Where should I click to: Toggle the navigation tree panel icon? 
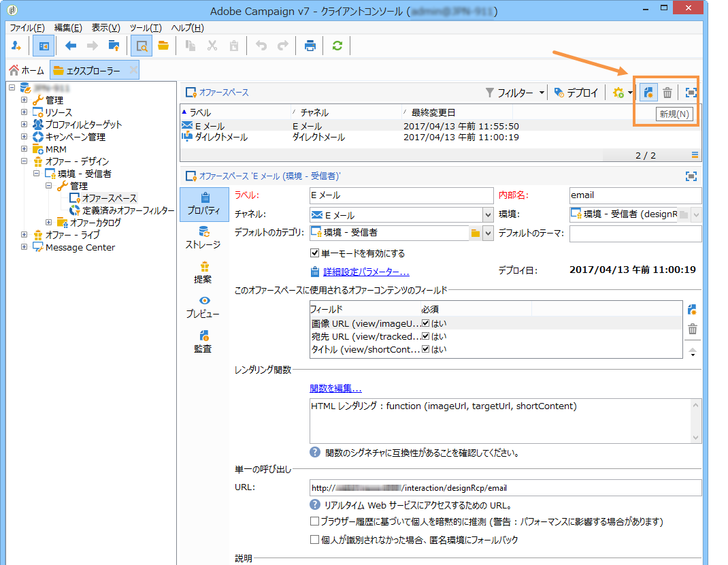point(44,46)
